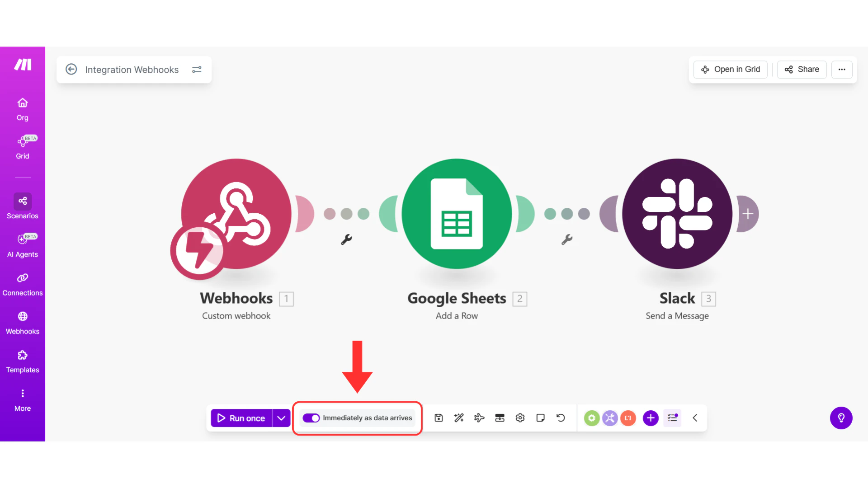Open the explain flow airplane icon
This screenshot has height=488, width=868.
click(x=479, y=418)
